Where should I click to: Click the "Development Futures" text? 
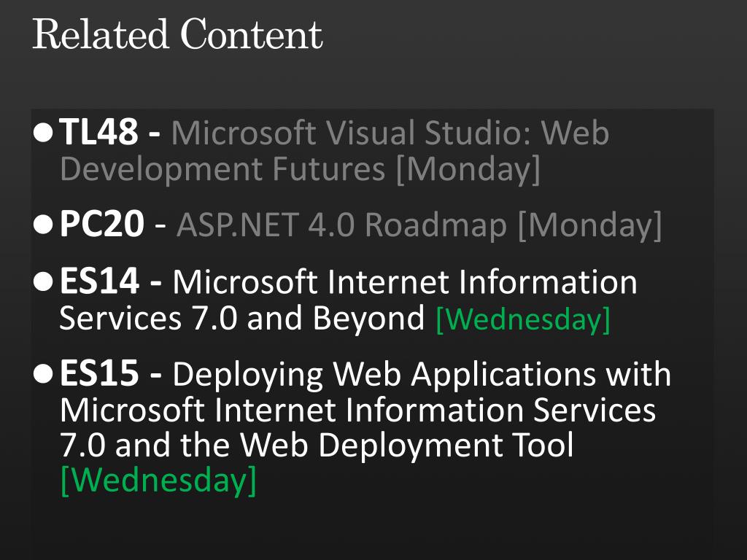(222, 169)
